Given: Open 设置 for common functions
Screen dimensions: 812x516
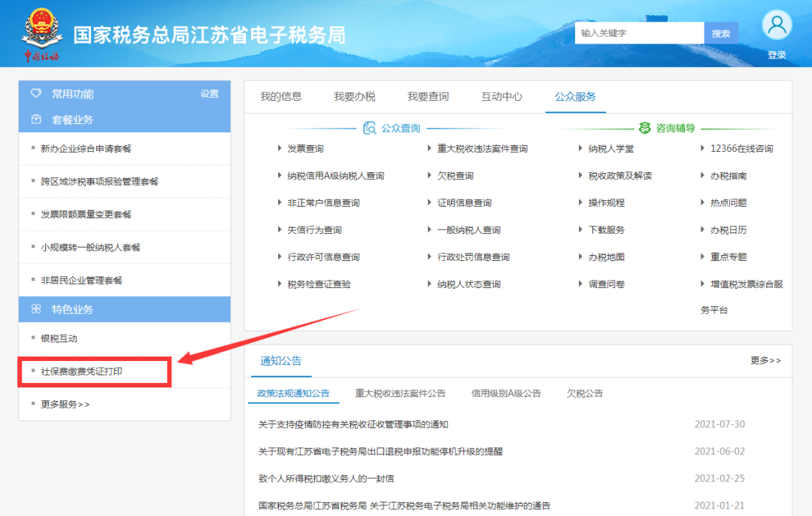Looking at the screenshot, I should (210, 94).
